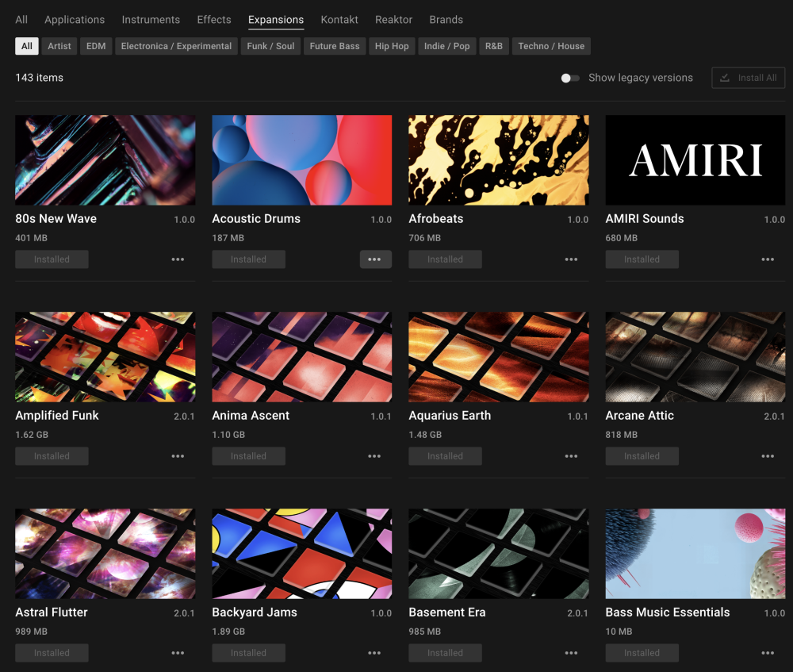The image size is (793, 672).
Task: Open the Acoustic Drums cover thumbnail
Action: coord(302,160)
